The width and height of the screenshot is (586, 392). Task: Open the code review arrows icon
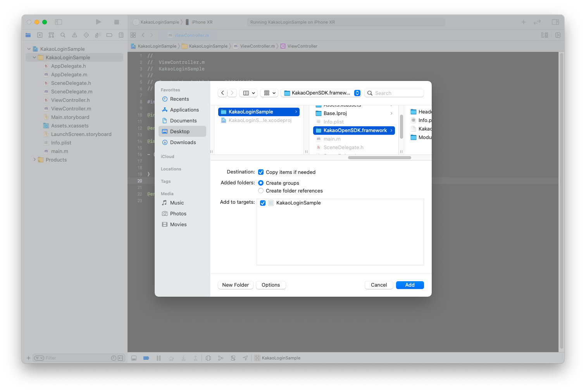[x=537, y=22]
